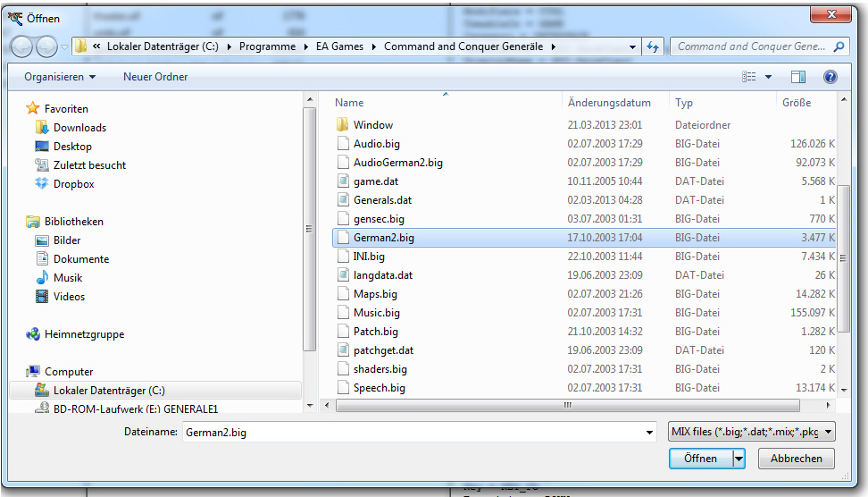This screenshot has height=497, width=868.
Task: Open the Organisieren menu
Action: pyautogui.click(x=60, y=77)
